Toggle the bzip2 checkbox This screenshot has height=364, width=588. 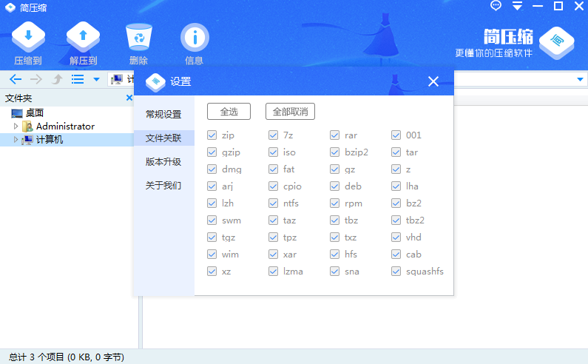[334, 152]
